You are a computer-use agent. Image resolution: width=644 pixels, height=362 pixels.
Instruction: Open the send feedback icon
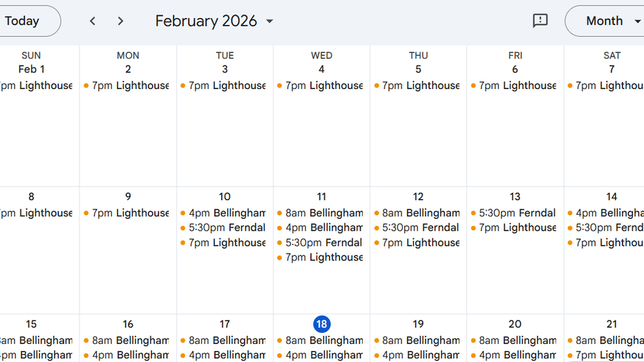(x=540, y=21)
